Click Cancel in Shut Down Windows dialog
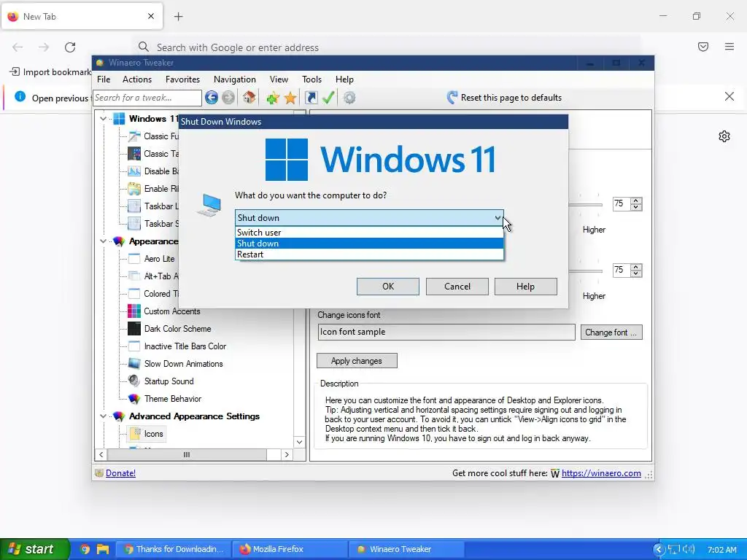The width and height of the screenshot is (747, 560). (x=457, y=286)
